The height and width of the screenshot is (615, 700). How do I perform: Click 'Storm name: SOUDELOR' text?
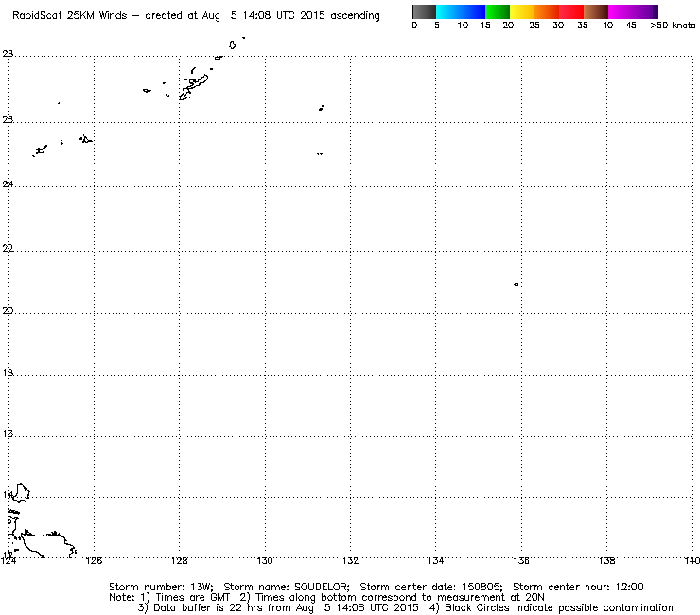(x=287, y=587)
